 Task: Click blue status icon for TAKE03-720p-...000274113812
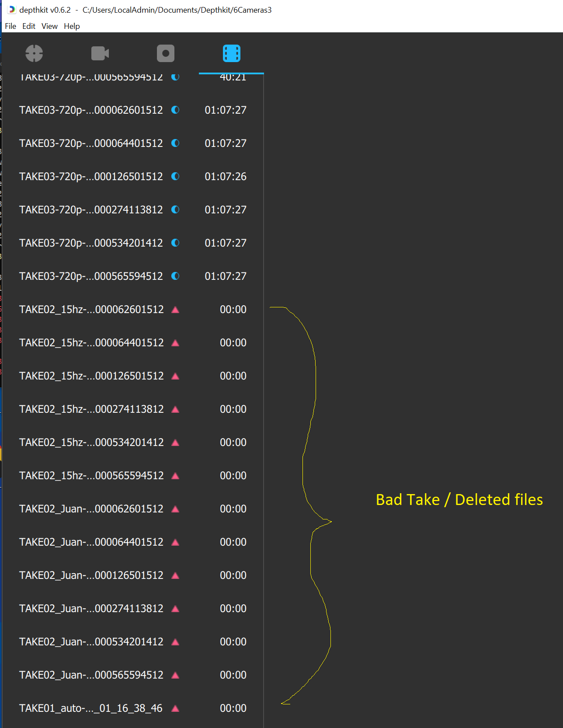coord(175,209)
